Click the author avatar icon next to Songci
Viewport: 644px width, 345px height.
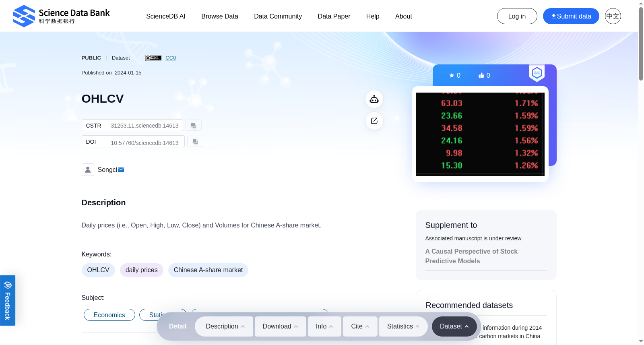[x=88, y=169]
